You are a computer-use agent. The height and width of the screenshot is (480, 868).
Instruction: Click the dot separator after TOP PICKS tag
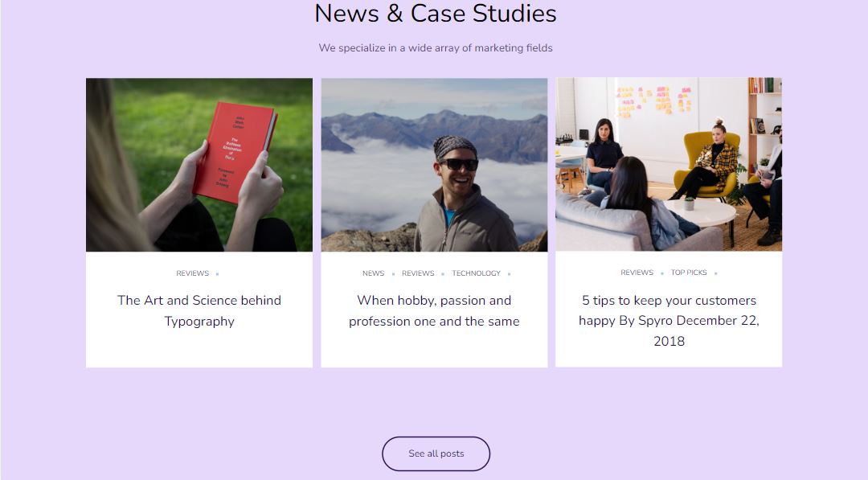pos(716,273)
